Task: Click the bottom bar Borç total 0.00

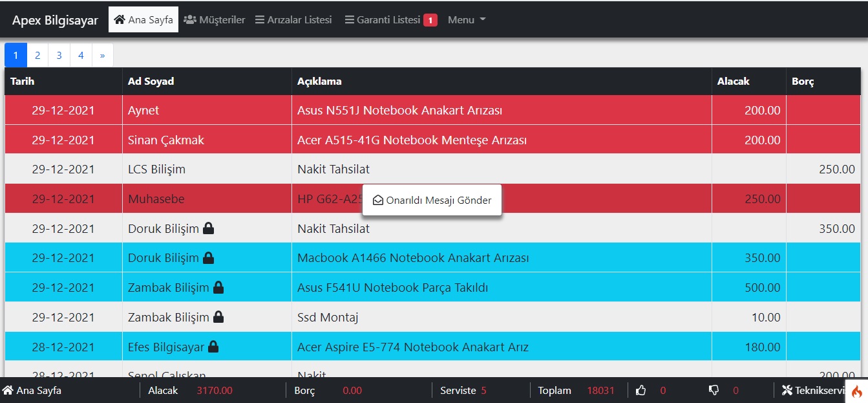Action: click(x=352, y=390)
